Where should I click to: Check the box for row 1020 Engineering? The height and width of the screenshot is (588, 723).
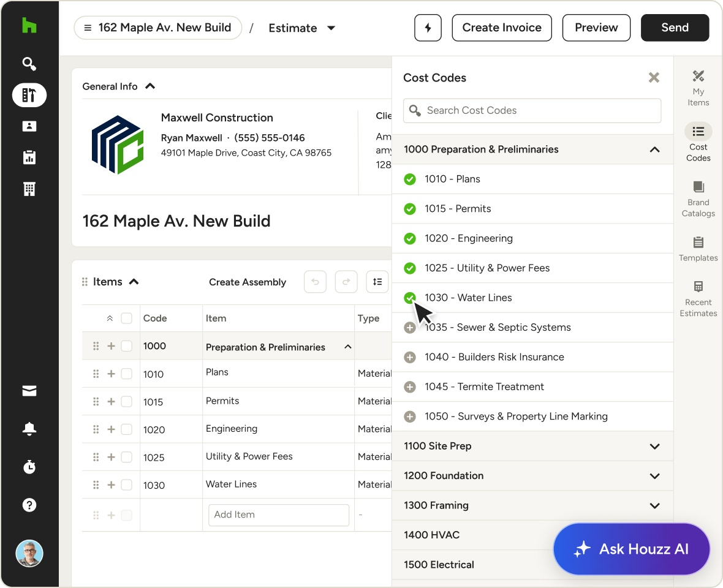point(126,429)
